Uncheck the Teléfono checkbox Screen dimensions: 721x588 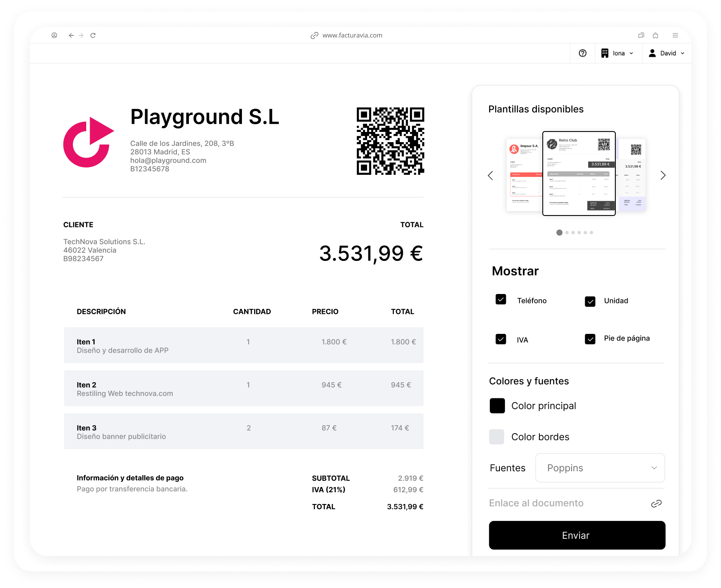click(x=501, y=300)
